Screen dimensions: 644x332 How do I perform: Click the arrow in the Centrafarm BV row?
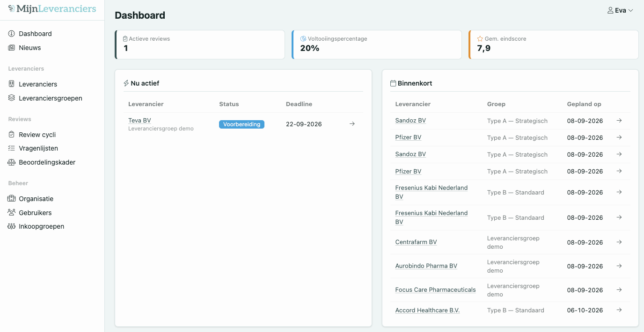pos(619,242)
